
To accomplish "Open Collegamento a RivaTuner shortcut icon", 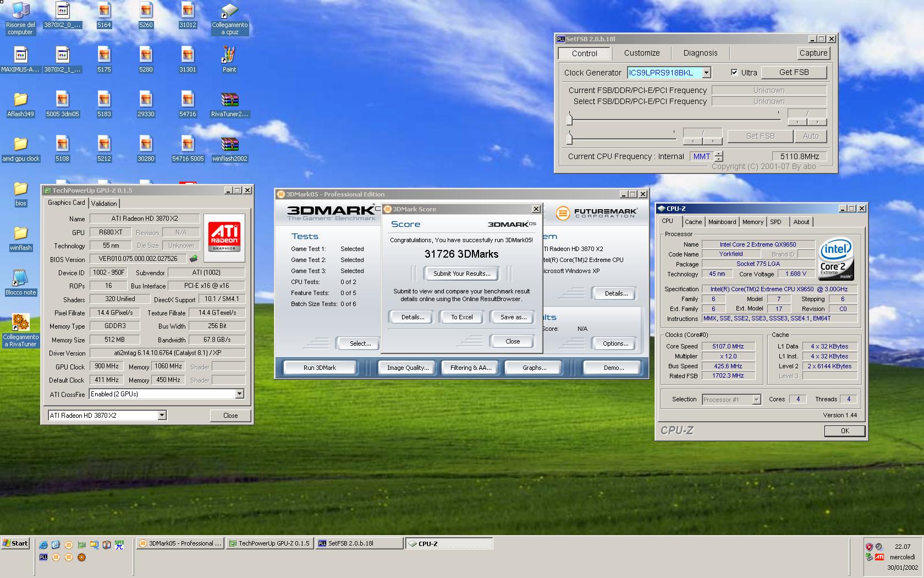I will (x=20, y=330).
